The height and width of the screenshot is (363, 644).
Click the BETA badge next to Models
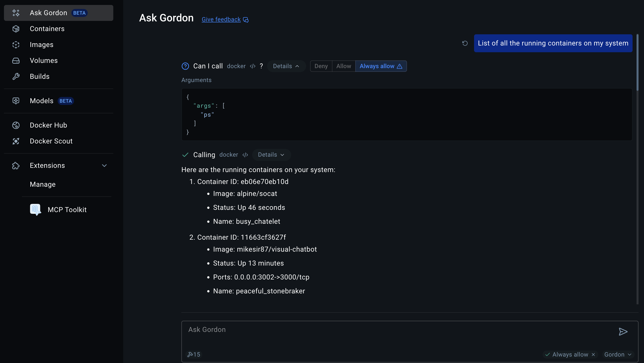(x=66, y=101)
